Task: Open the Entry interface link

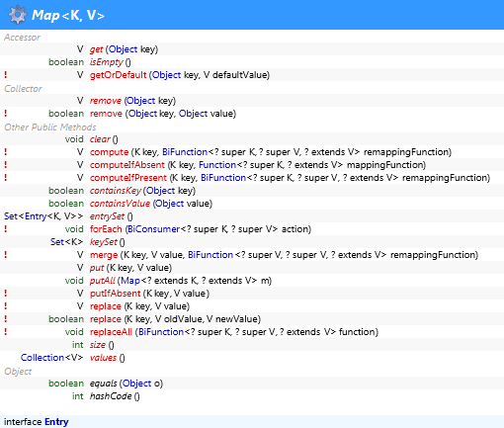Action: click(x=56, y=422)
